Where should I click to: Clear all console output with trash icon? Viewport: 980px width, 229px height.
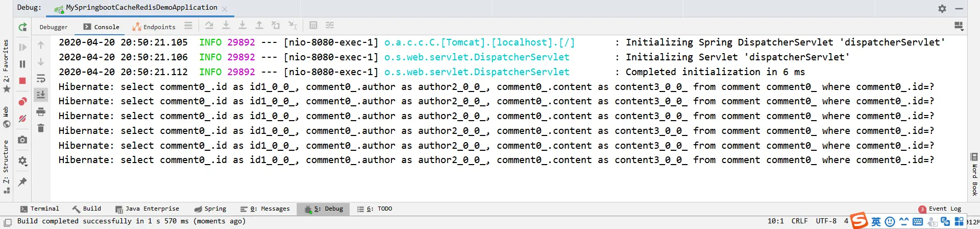(41, 128)
